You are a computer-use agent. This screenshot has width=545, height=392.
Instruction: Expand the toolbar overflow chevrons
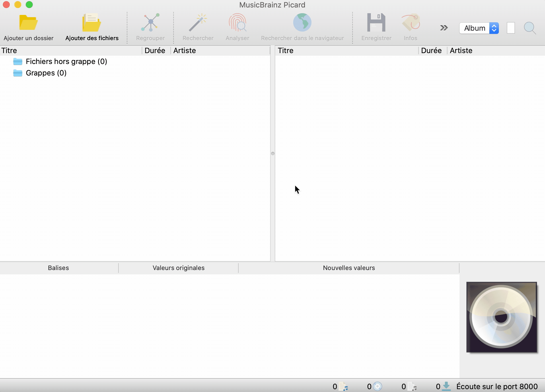pyautogui.click(x=444, y=28)
